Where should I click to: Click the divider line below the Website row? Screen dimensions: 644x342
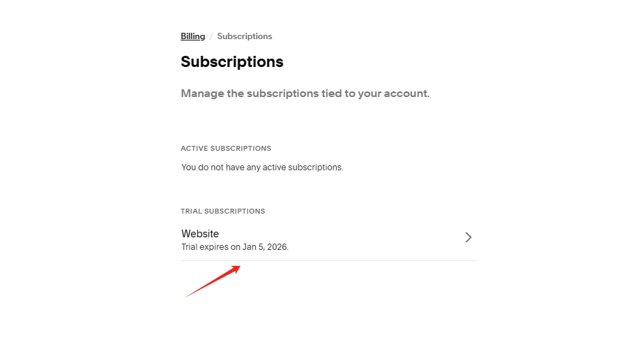tap(328, 260)
